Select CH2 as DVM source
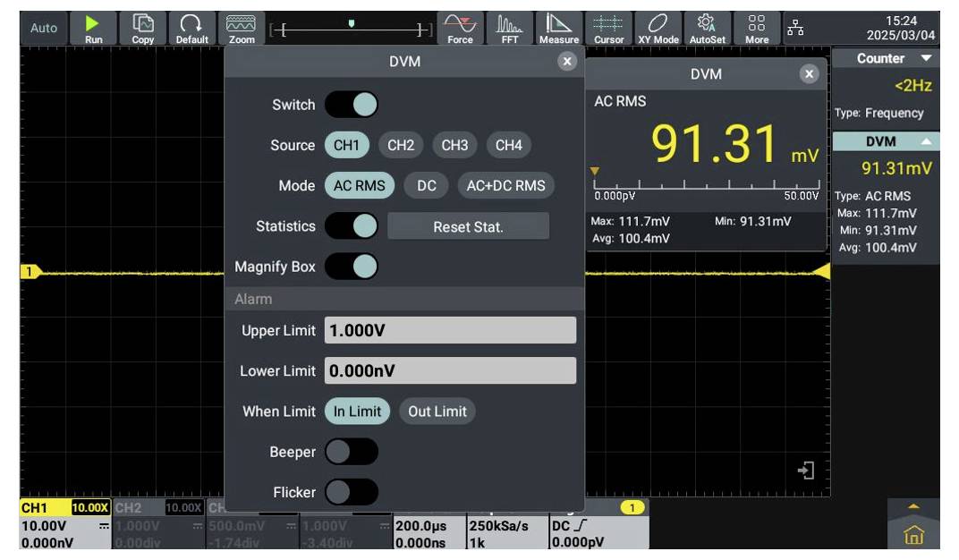 pos(400,145)
